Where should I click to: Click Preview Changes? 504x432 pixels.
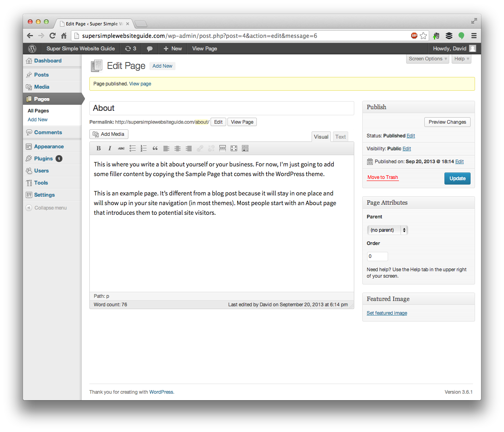tap(447, 122)
